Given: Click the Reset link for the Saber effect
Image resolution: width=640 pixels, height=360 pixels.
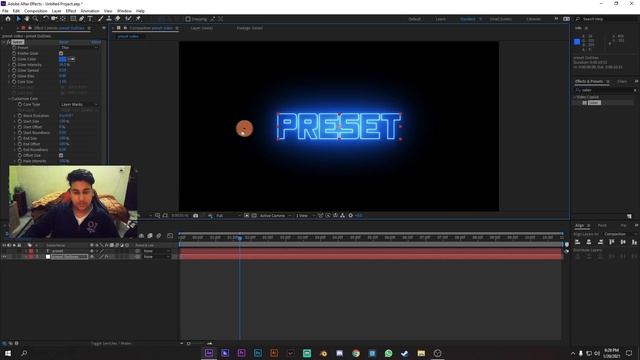Looking at the screenshot, I should [x=64, y=42].
